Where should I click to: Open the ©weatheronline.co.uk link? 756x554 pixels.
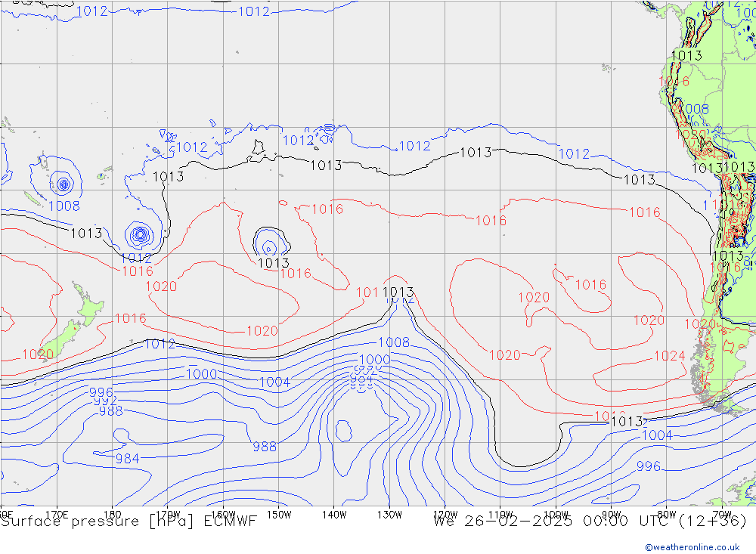(692, 547)
